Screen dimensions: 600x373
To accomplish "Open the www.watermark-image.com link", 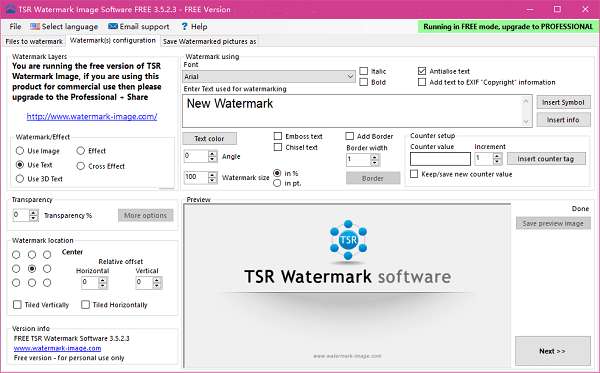I will point(57,348).
